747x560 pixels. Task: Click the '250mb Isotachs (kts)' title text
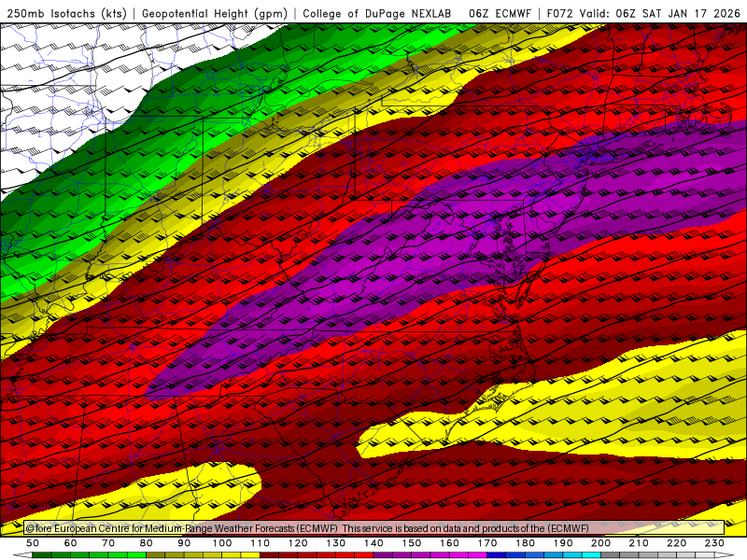tap(66, 13)
